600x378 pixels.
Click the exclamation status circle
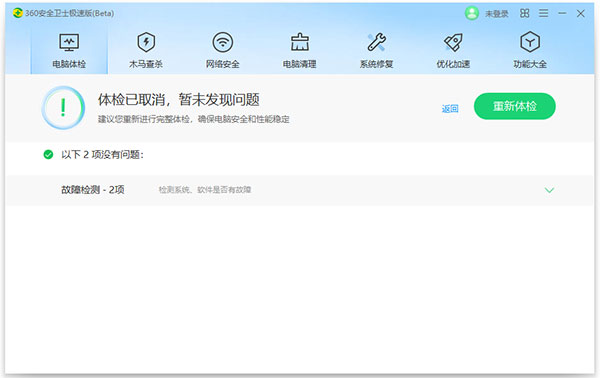pos(63,108)
